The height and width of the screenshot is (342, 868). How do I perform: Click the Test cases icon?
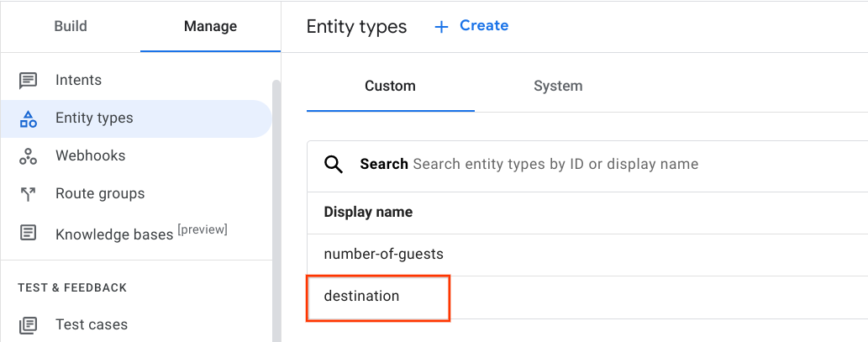[x=29, y=324]
